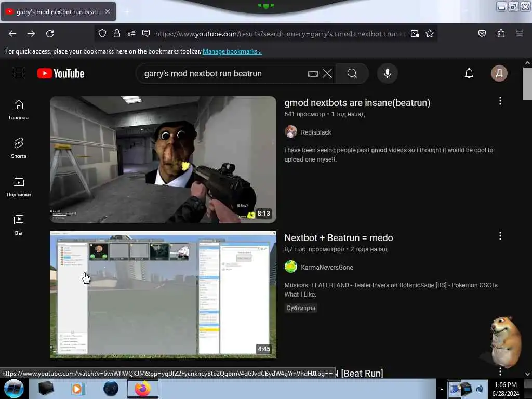Image resolution: width=532 pixels, height=399 pixels.
Task: Open the Главная sidebar item
Action: click(19, 110)
